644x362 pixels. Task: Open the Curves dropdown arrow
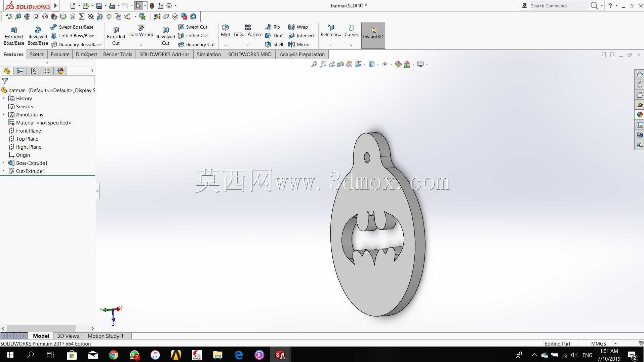point(351,45)
